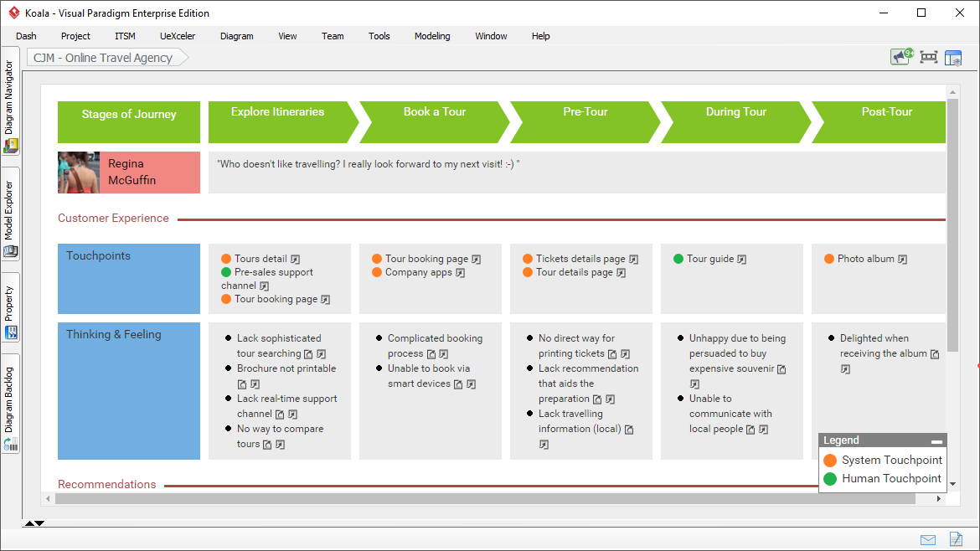
Task: Open the Tools menu
Action: tap(379, 36)
